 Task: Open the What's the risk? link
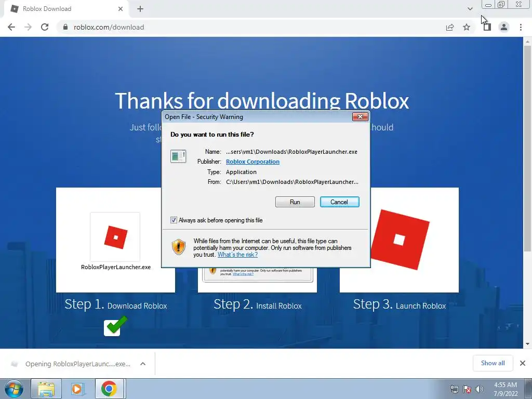(237, 255)
